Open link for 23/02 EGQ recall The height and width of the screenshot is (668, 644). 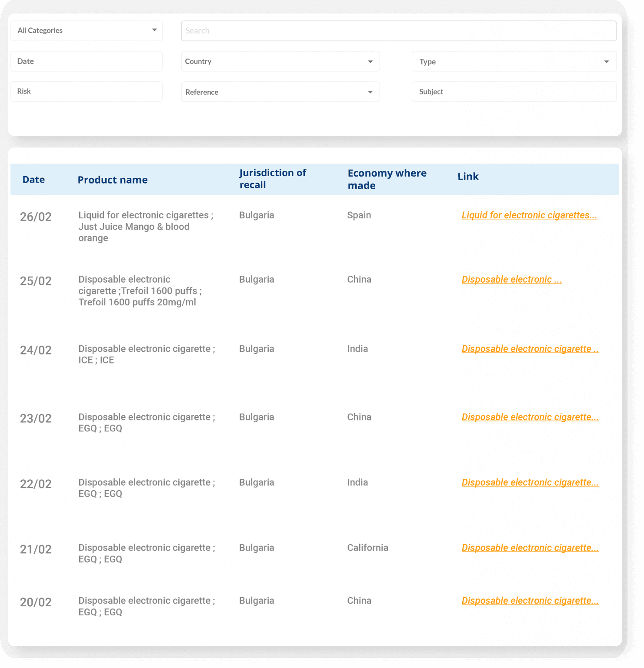click(x=530, y=417)
